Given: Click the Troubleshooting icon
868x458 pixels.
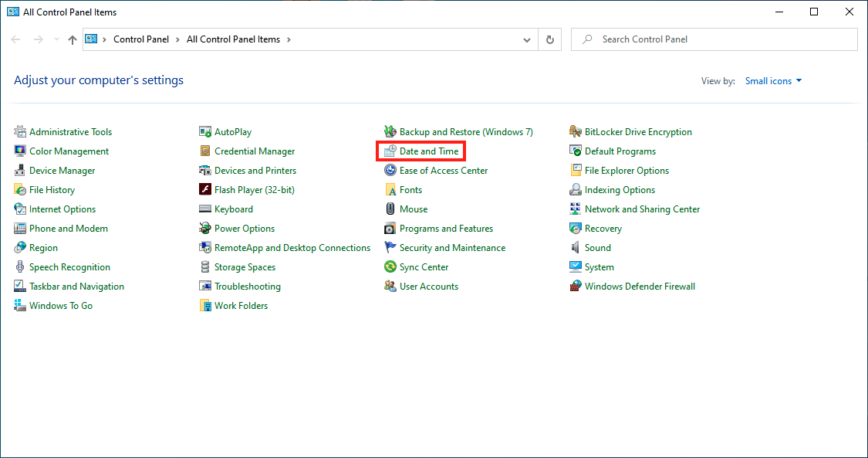Looking at the screenshot, I should pos(205,287).
